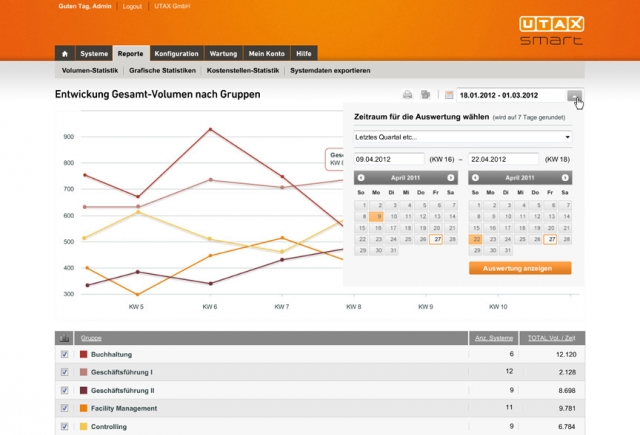This screenshot has width=640, height=435.
Task: Click the export icon next to printer
Action: click(x=425, y=95)
